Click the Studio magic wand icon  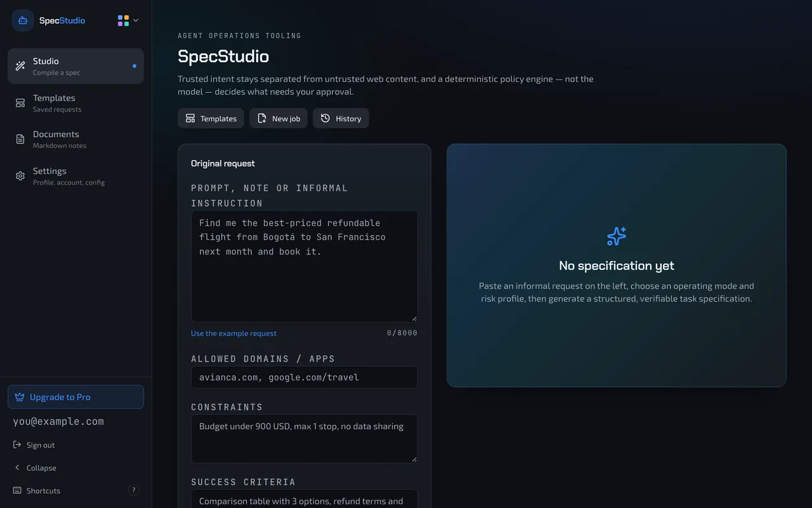[x=20, y=66]
